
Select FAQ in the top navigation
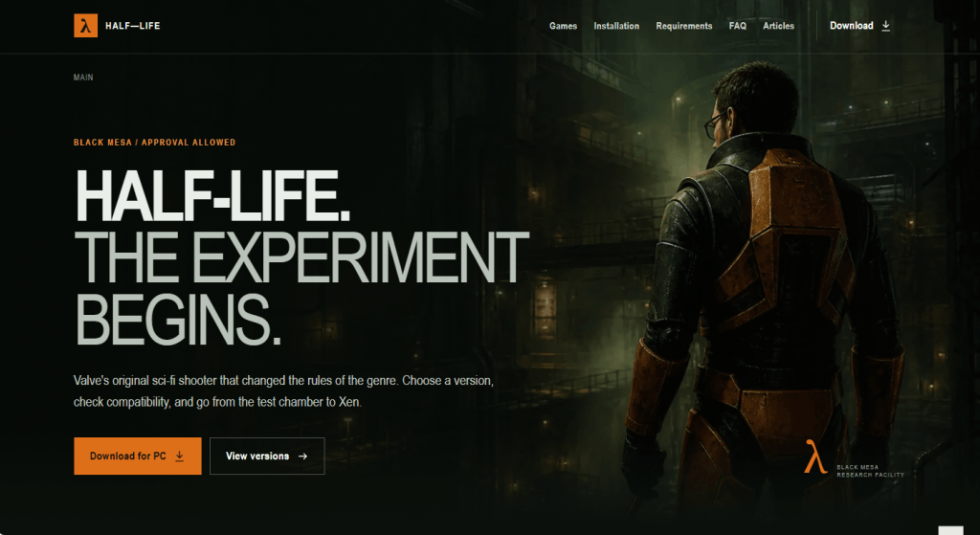pos(738,26)
